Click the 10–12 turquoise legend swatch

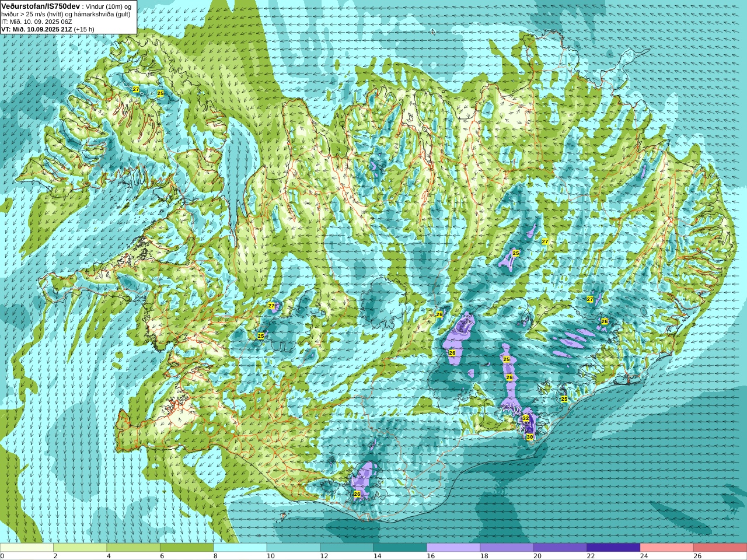tap(294, 548)
